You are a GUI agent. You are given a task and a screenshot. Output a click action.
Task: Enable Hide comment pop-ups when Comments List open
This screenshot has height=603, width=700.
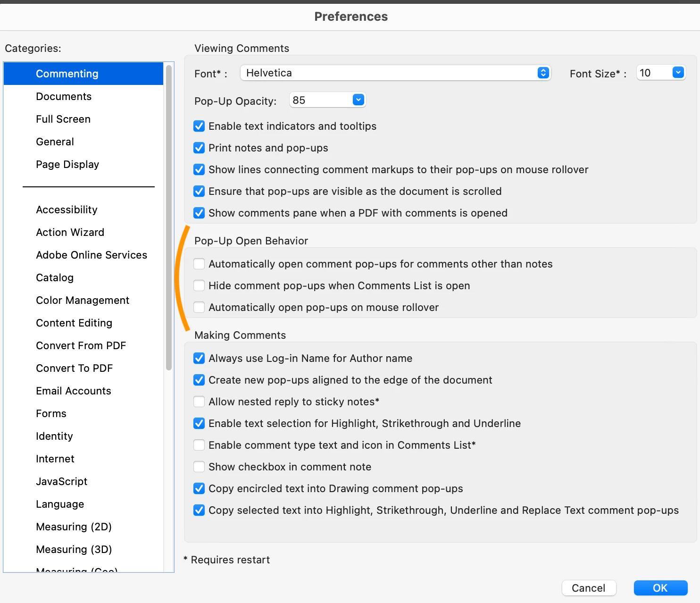(x=199, y=286)
